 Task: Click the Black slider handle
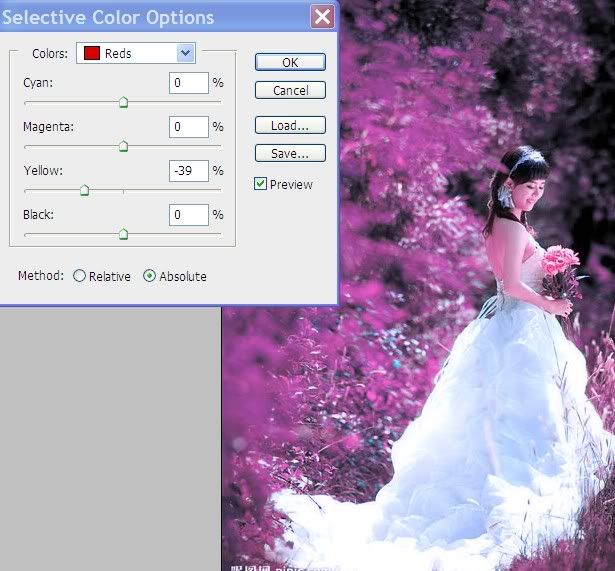pos(123,234)
